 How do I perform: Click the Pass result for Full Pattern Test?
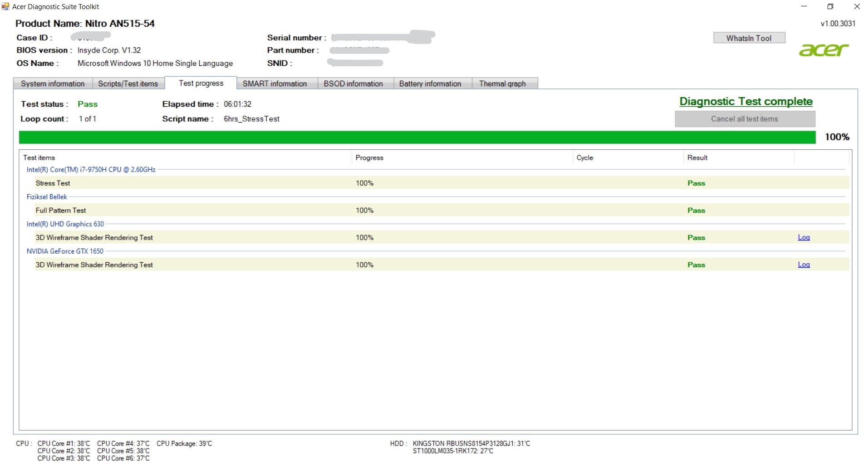696,210
